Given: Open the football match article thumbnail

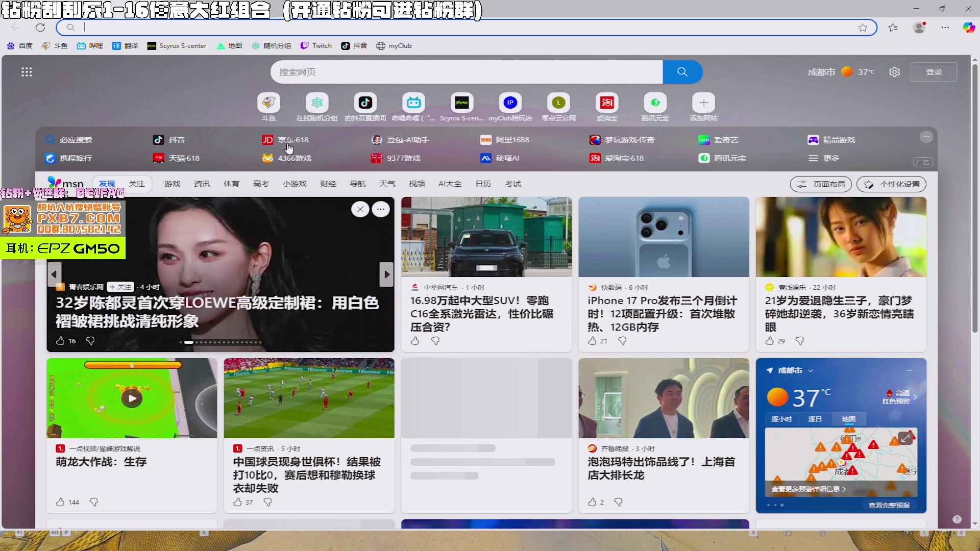Looking at the screenshot, I should pyautogui.click(x=309, y=398).
